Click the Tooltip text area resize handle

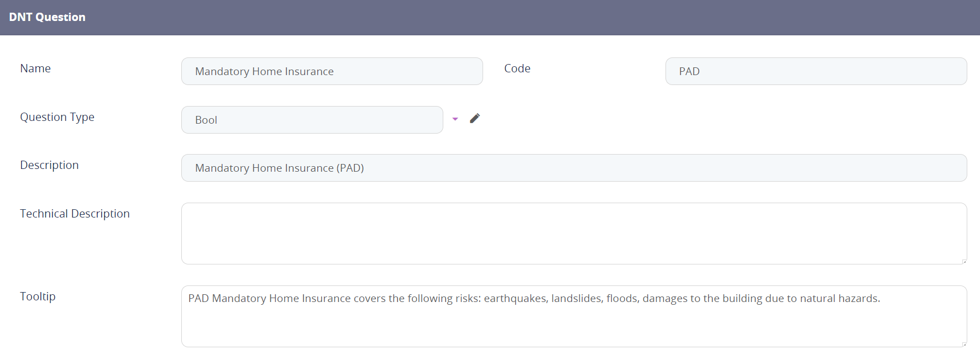pyautogui.click(x=964, y=344)
